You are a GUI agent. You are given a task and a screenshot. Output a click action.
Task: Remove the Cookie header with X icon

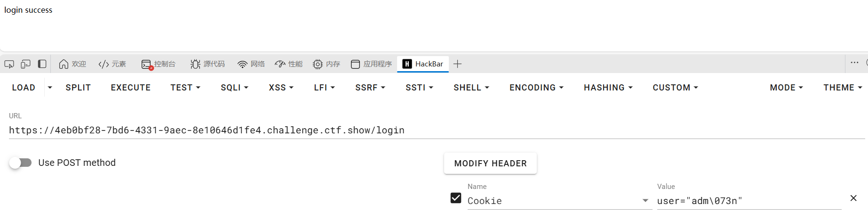pos(853,198)
